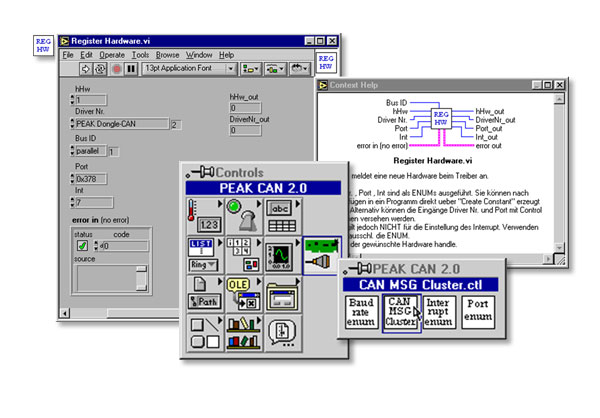Toggle the error in status checkbox
The image size is (600, 418).
click(x=83, y=244)
